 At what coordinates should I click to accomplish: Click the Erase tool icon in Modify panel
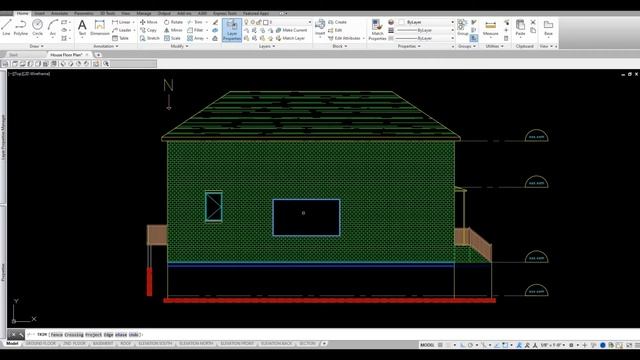[x=215, y=22]
